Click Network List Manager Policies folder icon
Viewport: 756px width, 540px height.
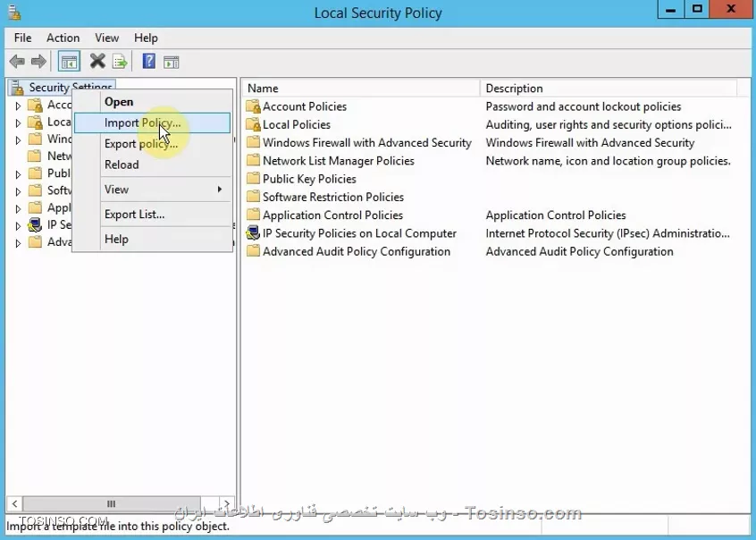point(253,161)
